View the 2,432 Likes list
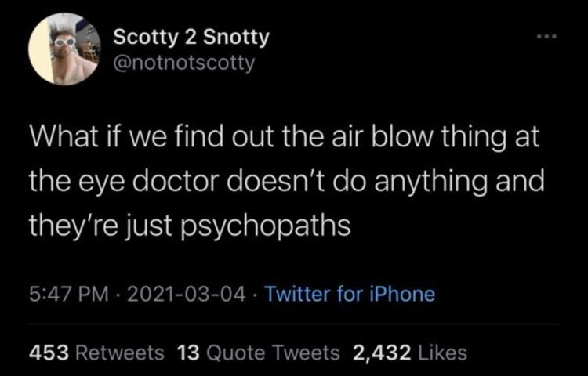Screen dimensions: 588x376 [410, 352]
